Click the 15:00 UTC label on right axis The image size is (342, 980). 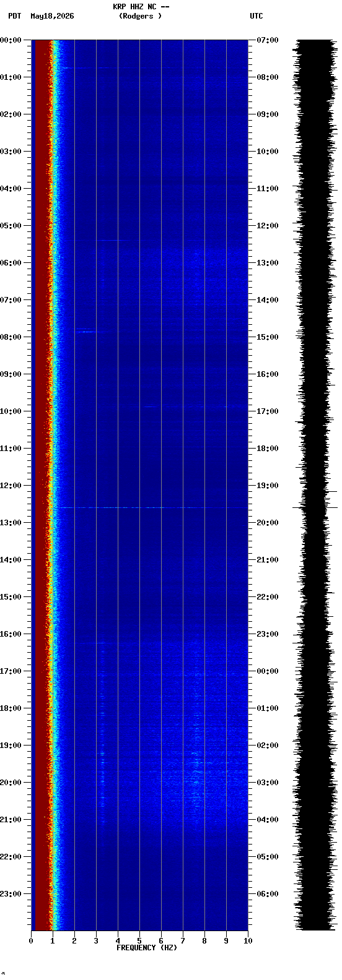pyautogui.click(x=267, y=337)
